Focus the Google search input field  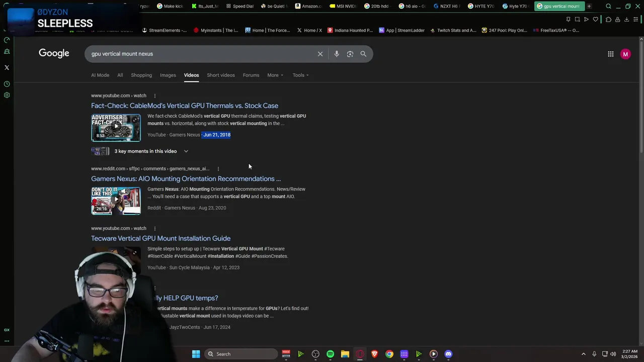coord(201,54)
